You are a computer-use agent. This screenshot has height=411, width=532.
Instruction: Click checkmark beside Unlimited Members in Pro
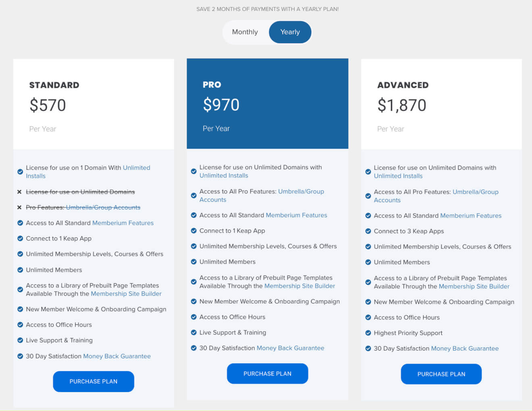click(x=194, y=262)
